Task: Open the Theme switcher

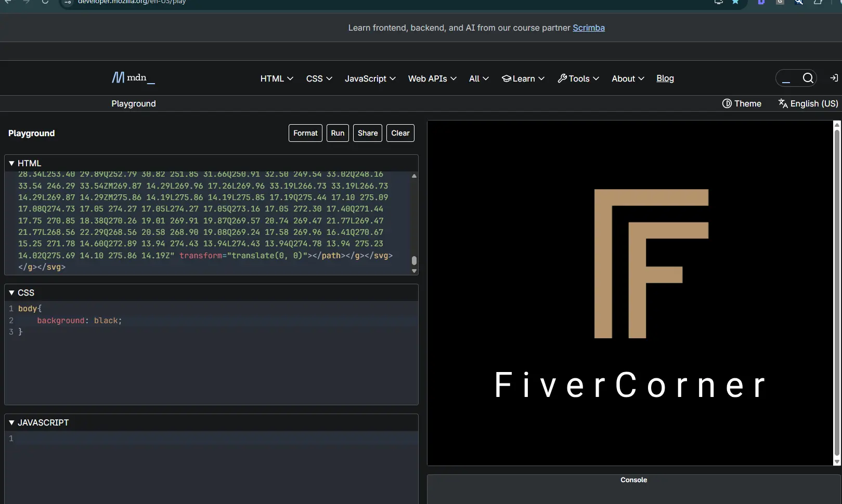Action: [742, 103]
